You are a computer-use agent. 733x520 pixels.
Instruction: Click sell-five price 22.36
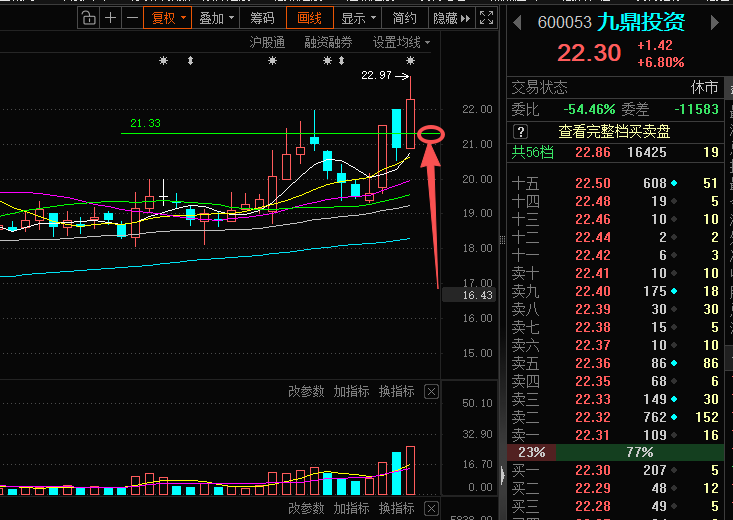(593, 363)
